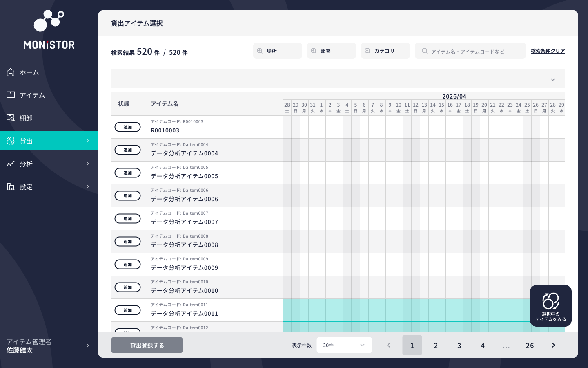This screenshot has height=368, width=588.
Task: Click the previous page arrow
Action: (x=389, y=346)
